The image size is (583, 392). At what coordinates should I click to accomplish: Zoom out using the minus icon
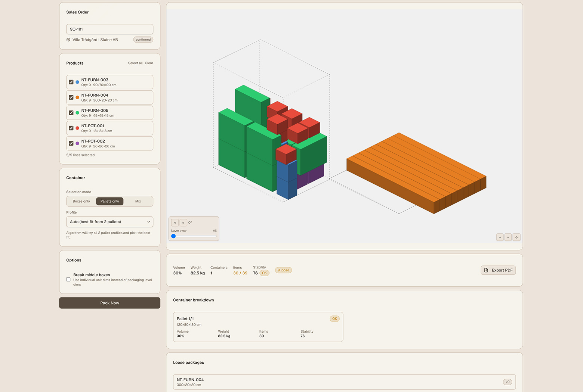(508, 237)
